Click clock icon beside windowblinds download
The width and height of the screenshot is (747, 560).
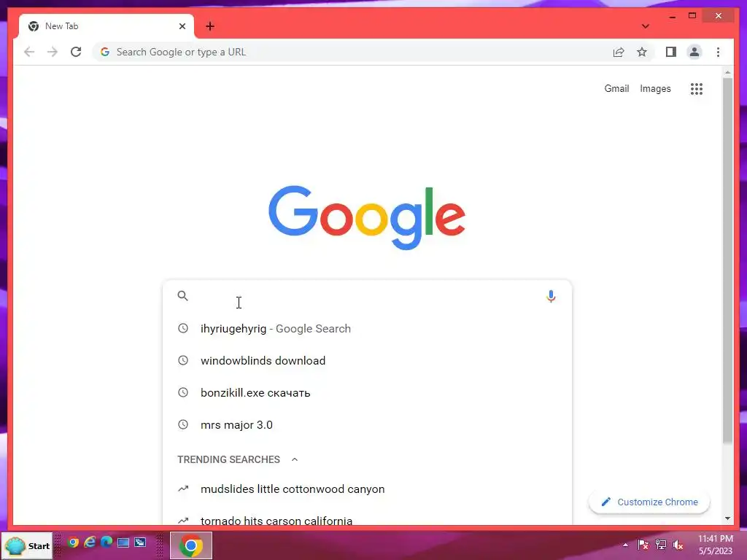(x=183, y=360)
